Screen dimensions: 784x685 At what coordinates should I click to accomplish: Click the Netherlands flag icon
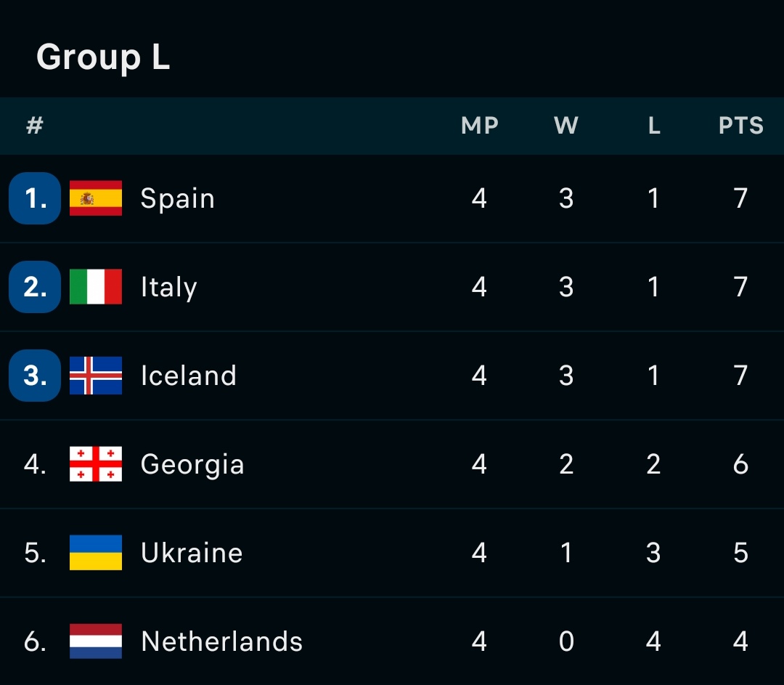96,641
